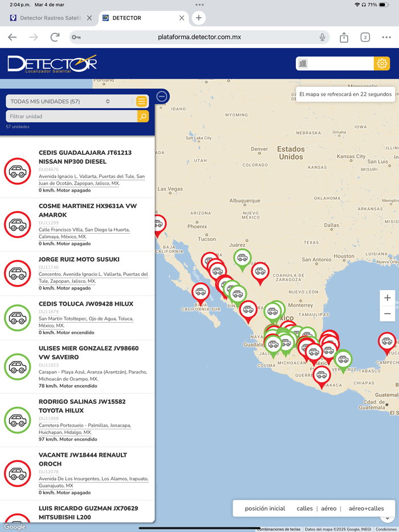The image size is (399, 532).
Task: Open the Safari tabs overview button
Action: click(365, 38)
